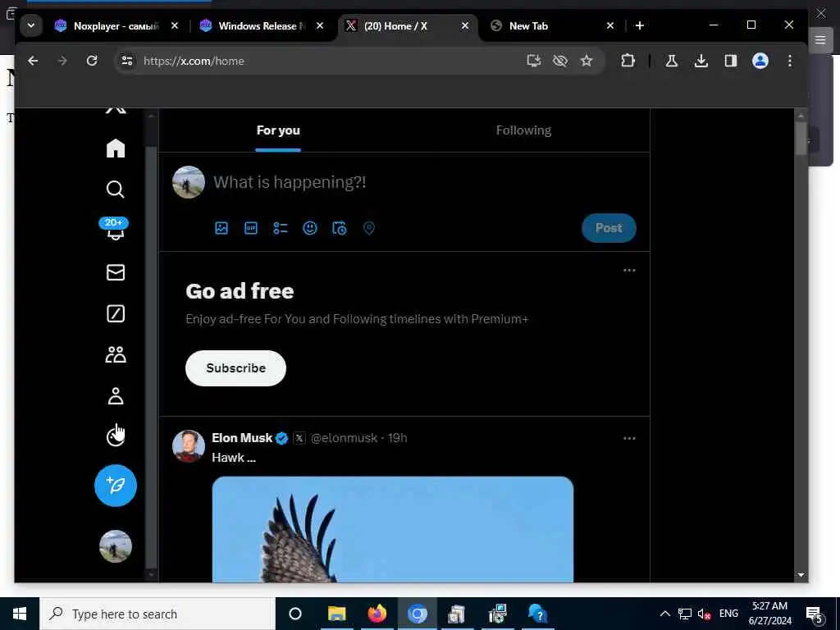Click the blue compose post feather button
840x630 pixels.
115,486
